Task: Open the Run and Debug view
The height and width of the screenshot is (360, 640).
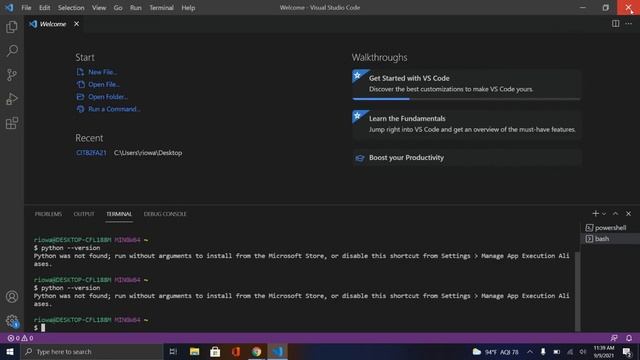Action: [x=12, y=99]
